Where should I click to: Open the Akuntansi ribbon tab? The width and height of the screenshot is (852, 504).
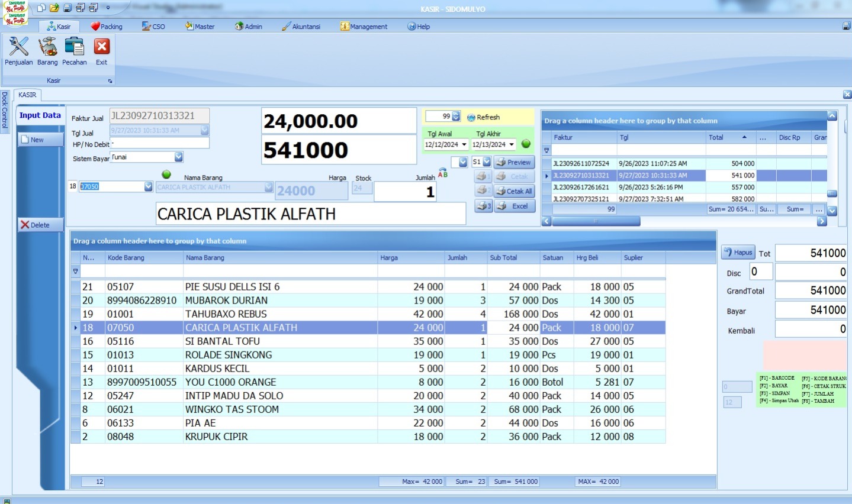(x=301, y=27)
